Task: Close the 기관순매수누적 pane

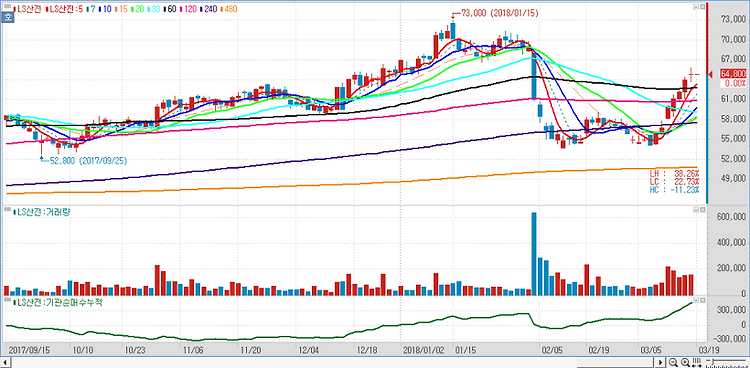Action: coord(703,300)
